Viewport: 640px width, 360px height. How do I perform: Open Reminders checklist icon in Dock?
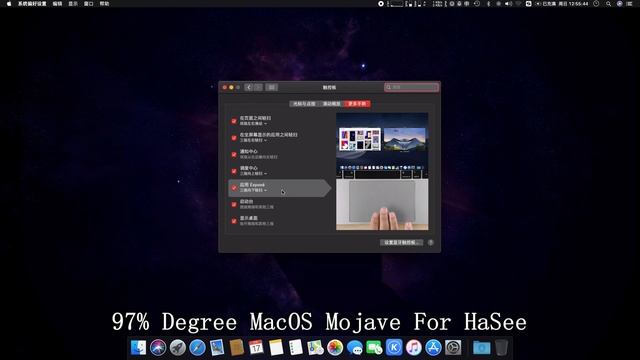point(296,348)
